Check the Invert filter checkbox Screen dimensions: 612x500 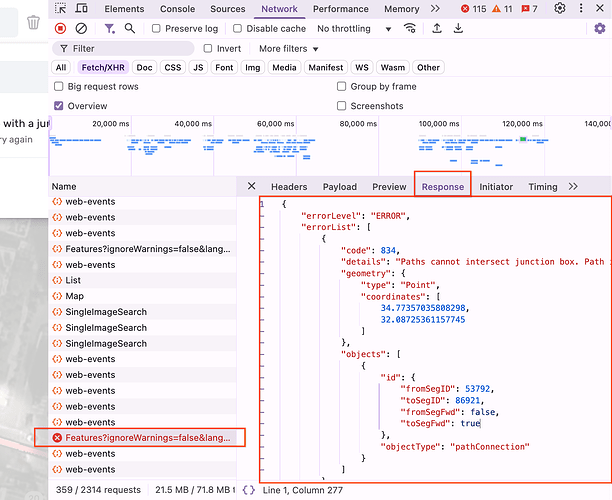click(x=208, y=48)
